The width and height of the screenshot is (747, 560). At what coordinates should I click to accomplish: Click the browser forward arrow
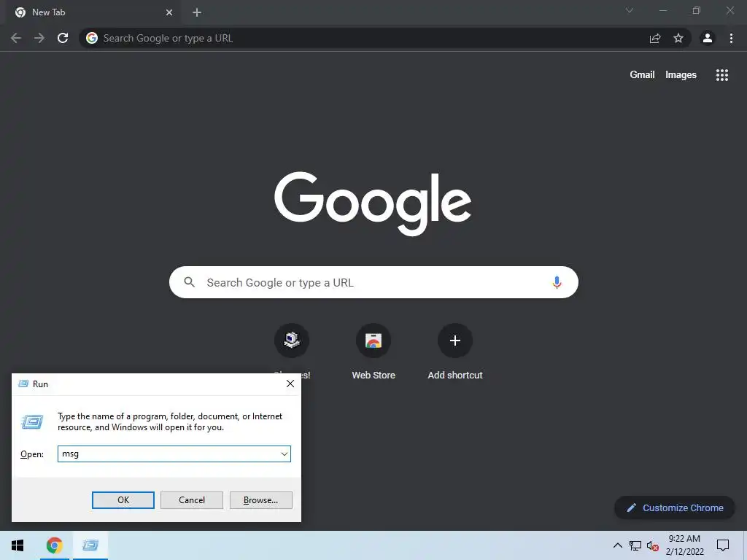[x=39, y=38]
